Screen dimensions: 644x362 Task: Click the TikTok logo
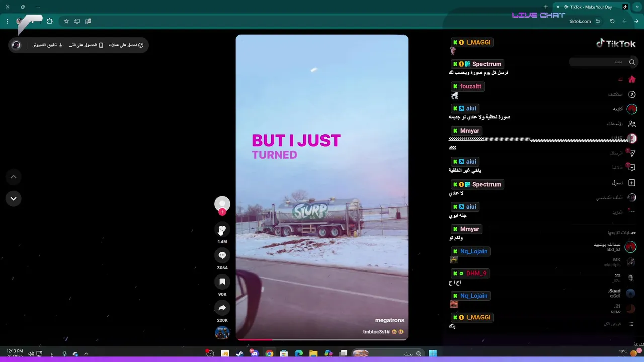616,43
